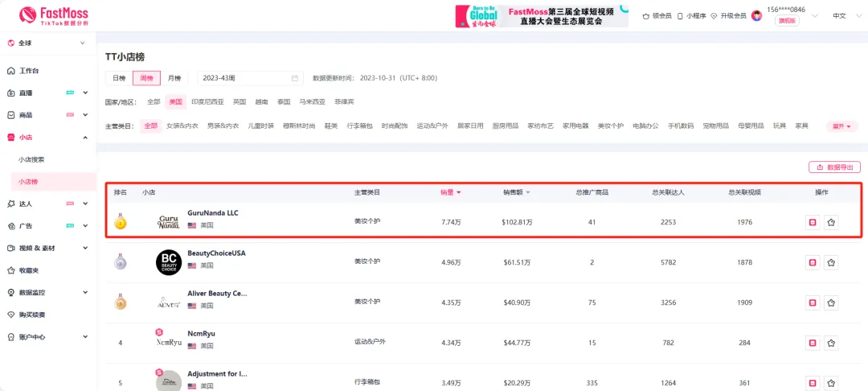Select the 日榜 daily ranking
This screenshot has width=868, height=391.
119,78
